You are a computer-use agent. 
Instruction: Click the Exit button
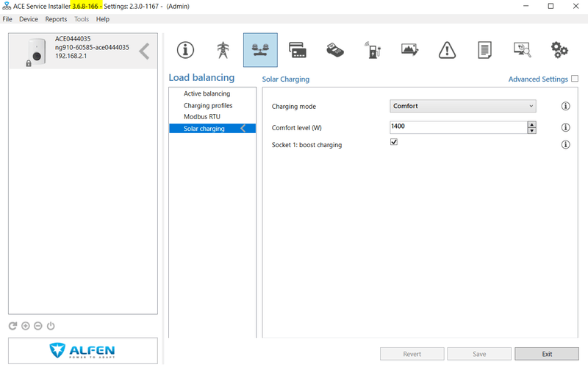[x=547, y=354]
